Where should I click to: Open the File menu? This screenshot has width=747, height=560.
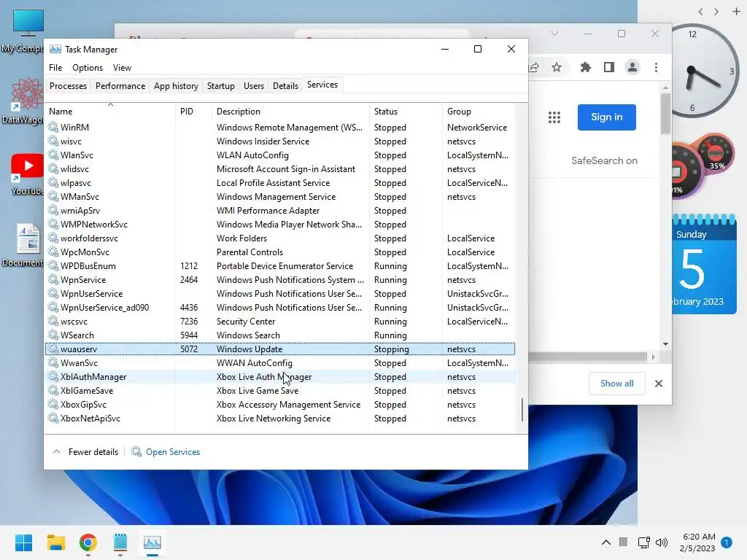pyautogui.click(x=55, y=68)
